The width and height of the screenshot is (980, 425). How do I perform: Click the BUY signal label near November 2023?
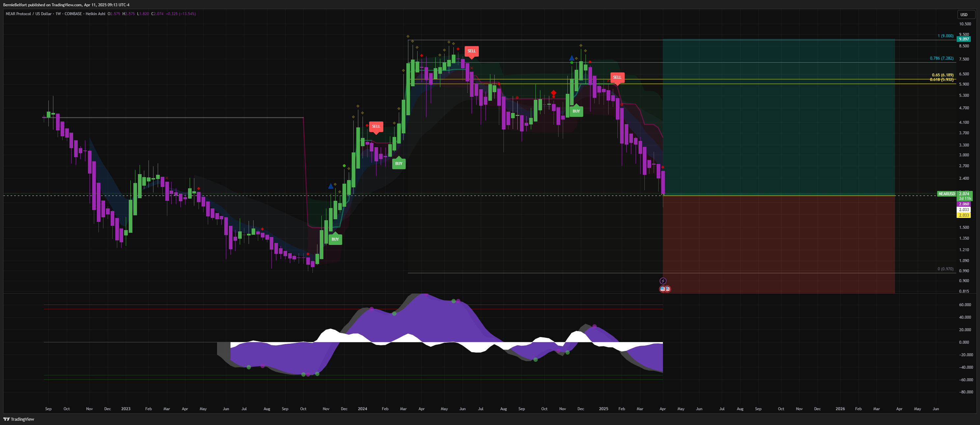click(335, 239)
